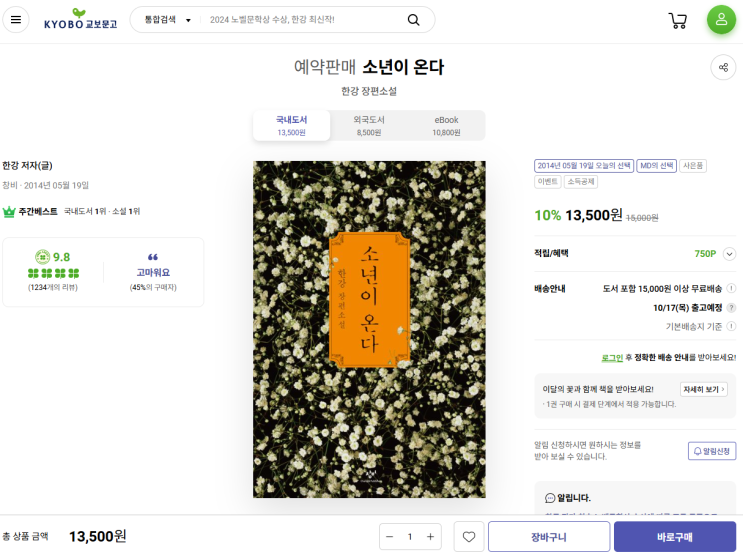Click the 750P points value
The width and height of the screenshot is (743, 555).
click(x=705, y=254)
